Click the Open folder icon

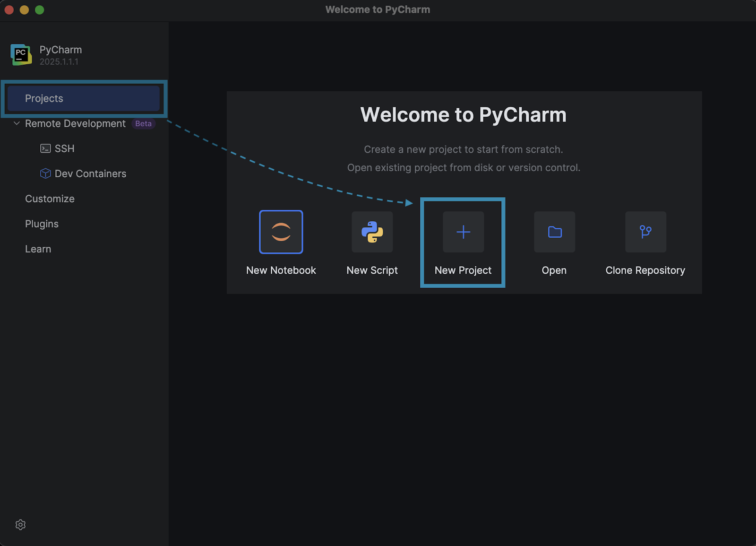pos(554,232)
